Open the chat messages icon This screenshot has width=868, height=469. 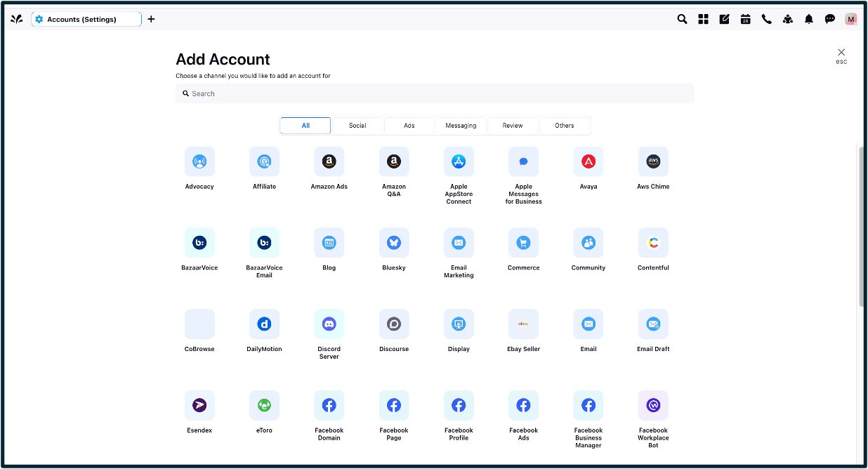point(829,19)
